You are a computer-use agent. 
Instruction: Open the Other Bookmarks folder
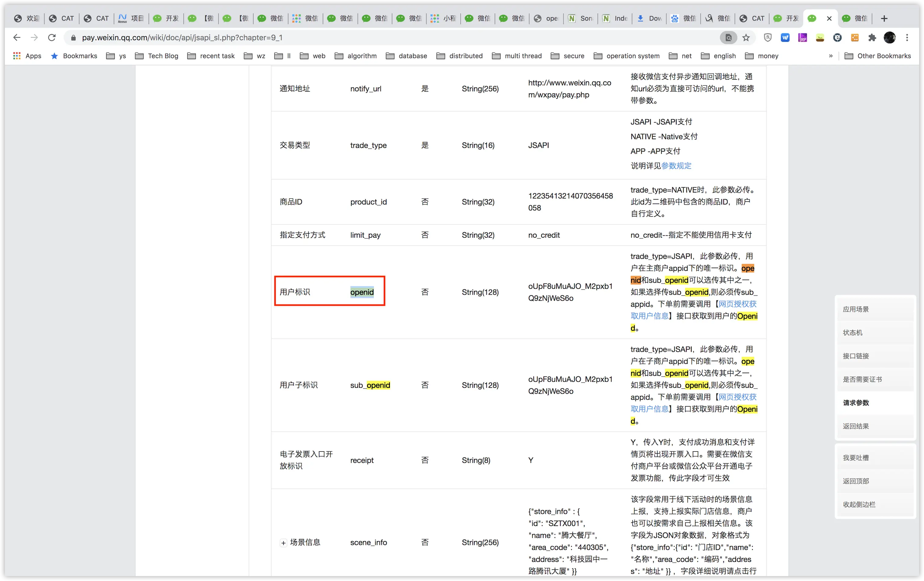pyautogui.click(x=878, y=56)
